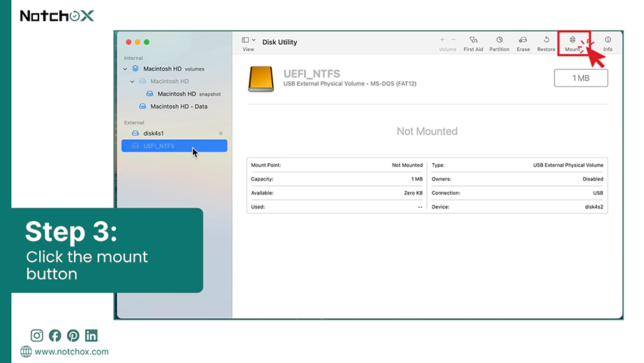This screenshot has height=363, width=644.
Task: Click the 1 MB capacity box
Action: tap(580, 78)
